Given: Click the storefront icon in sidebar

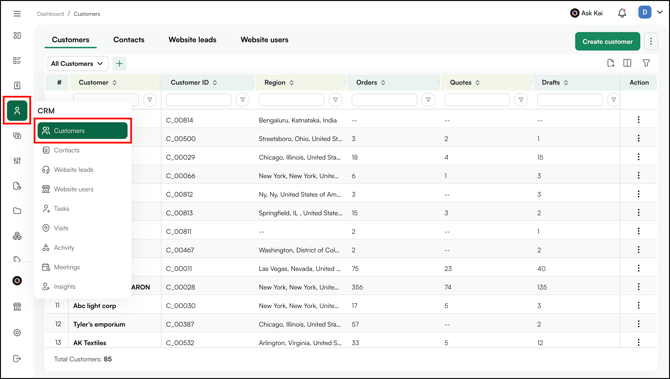Looking at the screenshot, I should [x=17, y=307].
